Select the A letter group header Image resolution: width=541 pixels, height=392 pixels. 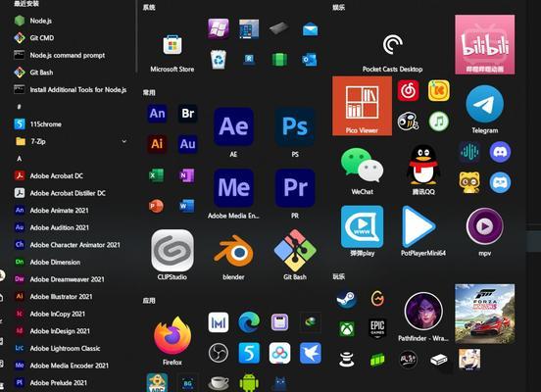coord(20,159)
